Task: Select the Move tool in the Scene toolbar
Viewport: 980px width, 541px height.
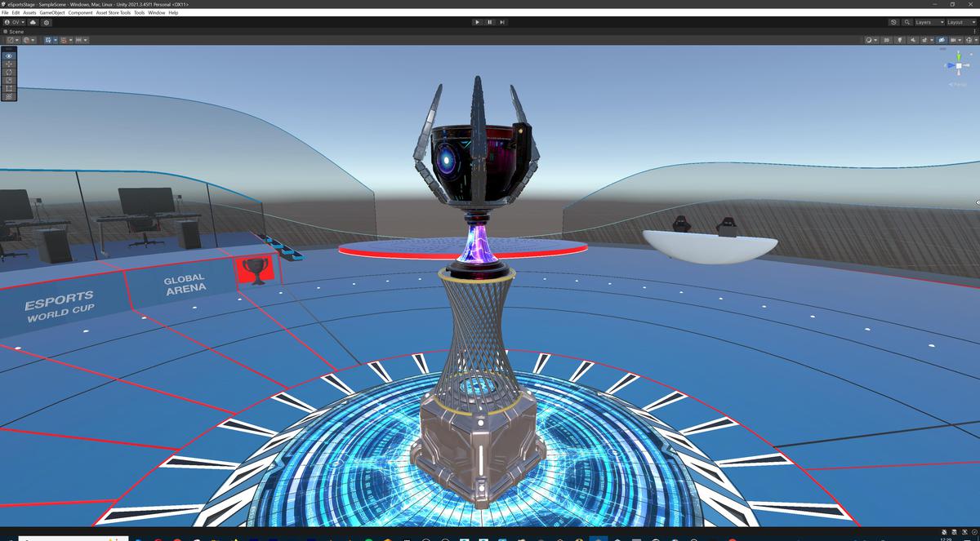Action: click(7, 64)
